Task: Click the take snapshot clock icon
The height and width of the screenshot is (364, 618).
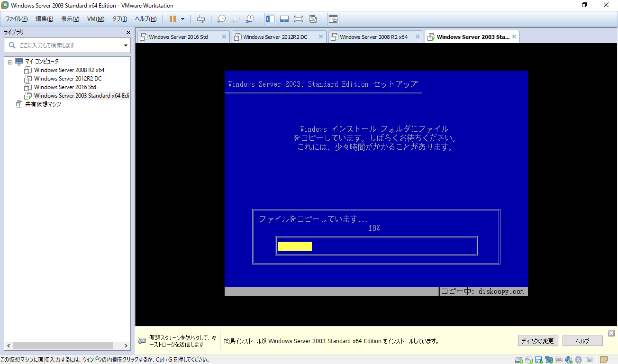Action: tap(221, 19)
